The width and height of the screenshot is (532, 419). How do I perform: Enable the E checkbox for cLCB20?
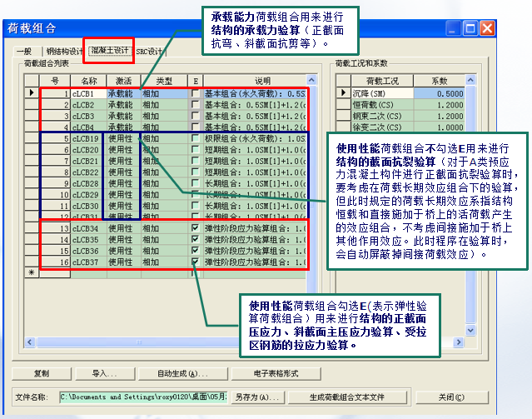195,149
